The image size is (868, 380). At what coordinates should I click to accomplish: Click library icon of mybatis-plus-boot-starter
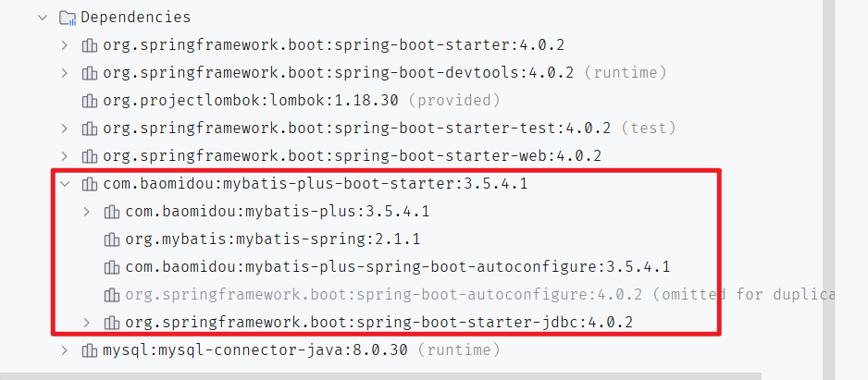pos(89,184)
